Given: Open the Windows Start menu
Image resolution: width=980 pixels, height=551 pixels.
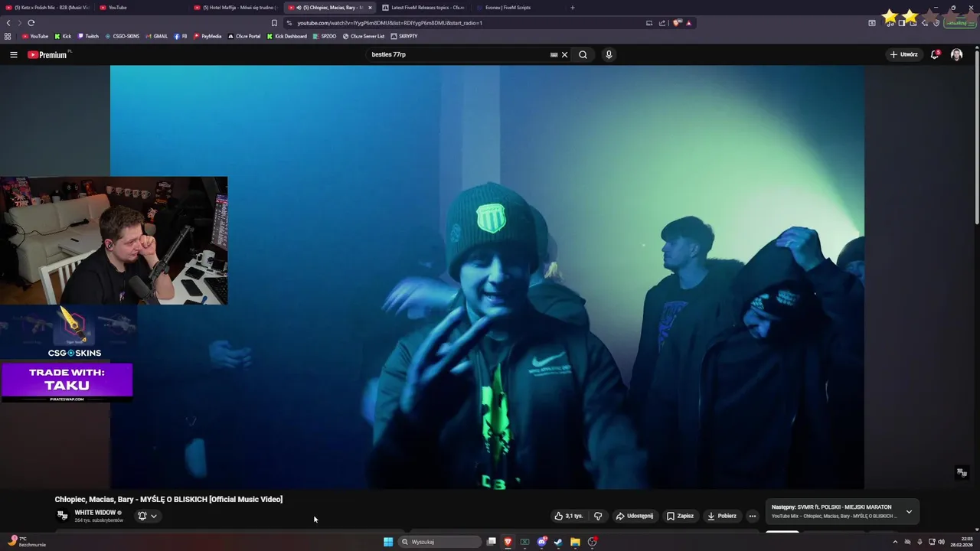Looking at the screenshot, I should 388,542.
